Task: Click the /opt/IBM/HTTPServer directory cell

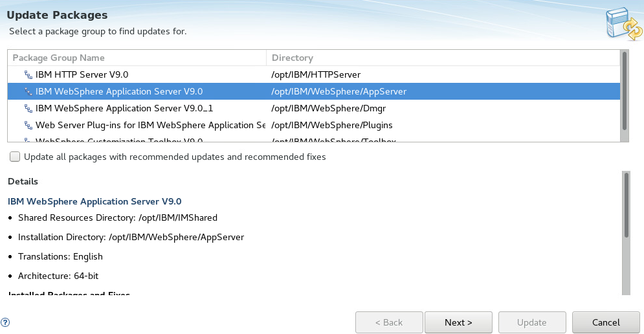Action: pos(316,75)
